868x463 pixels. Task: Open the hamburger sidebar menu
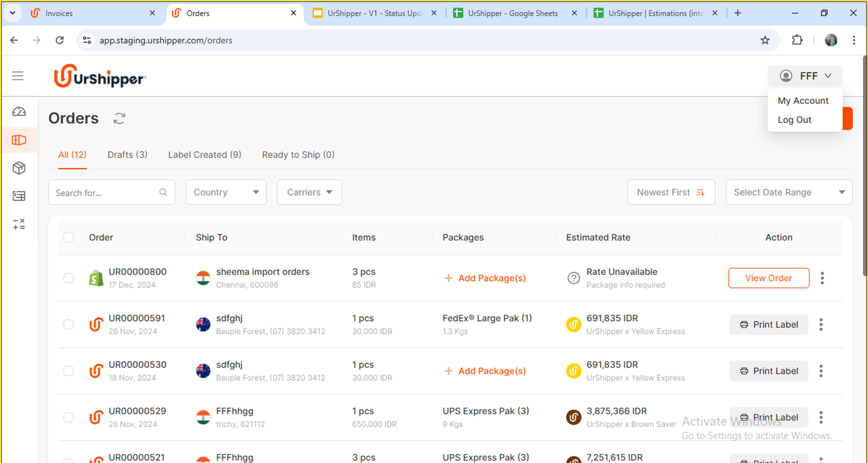point(18,76)
